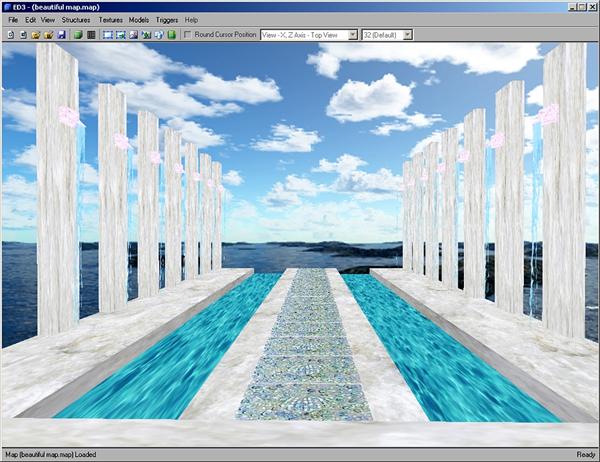Image resolution: width=600 pixels, height=462 pixels.
Task: Click the first new document toolbar icon
Action: coord(10,34)
